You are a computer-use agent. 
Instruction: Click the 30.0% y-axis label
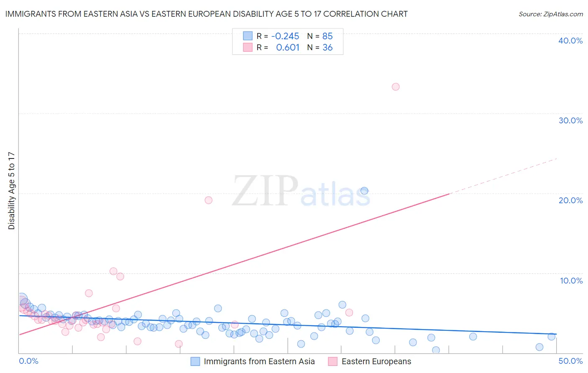point(570,120)
